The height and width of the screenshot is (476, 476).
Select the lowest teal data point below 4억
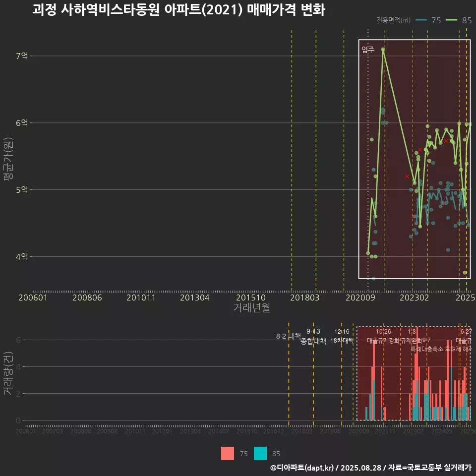373,279
